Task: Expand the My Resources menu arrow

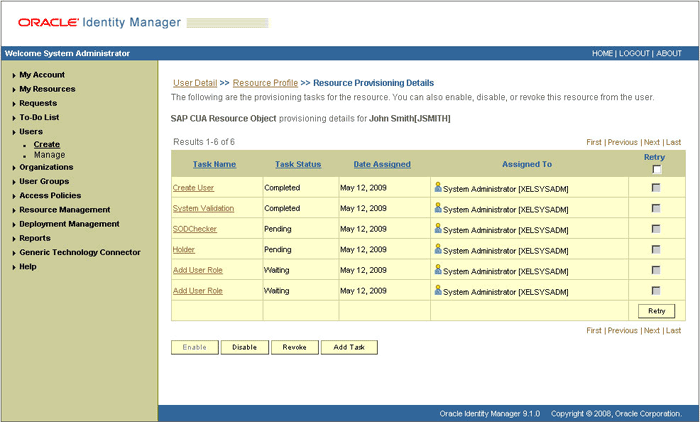Action: (x=14, y=90)
